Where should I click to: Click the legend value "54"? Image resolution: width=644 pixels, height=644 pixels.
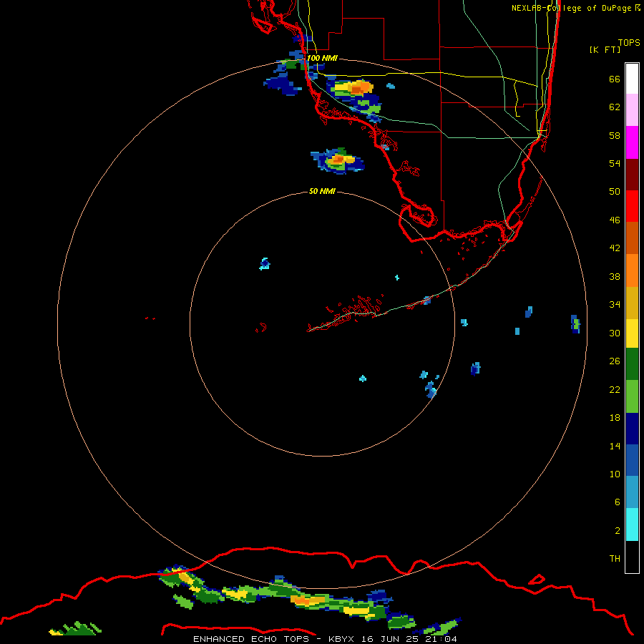pyautogui.click(x=615, y=163)
